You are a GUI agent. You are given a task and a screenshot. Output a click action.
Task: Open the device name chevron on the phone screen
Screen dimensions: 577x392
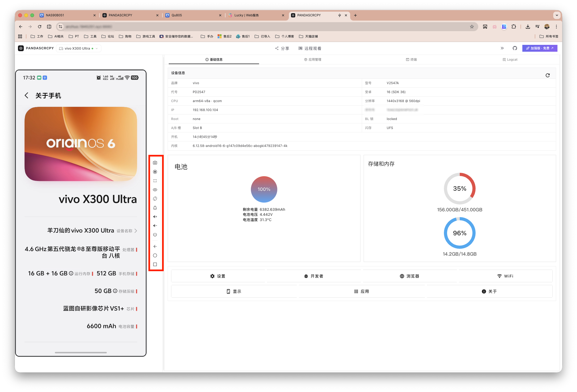(136, 231)
